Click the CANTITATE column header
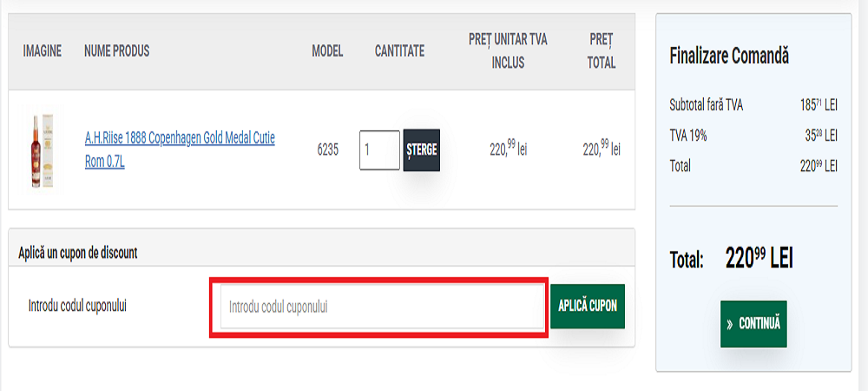Viewport: 868px width, 391px height. click(399, 51)
